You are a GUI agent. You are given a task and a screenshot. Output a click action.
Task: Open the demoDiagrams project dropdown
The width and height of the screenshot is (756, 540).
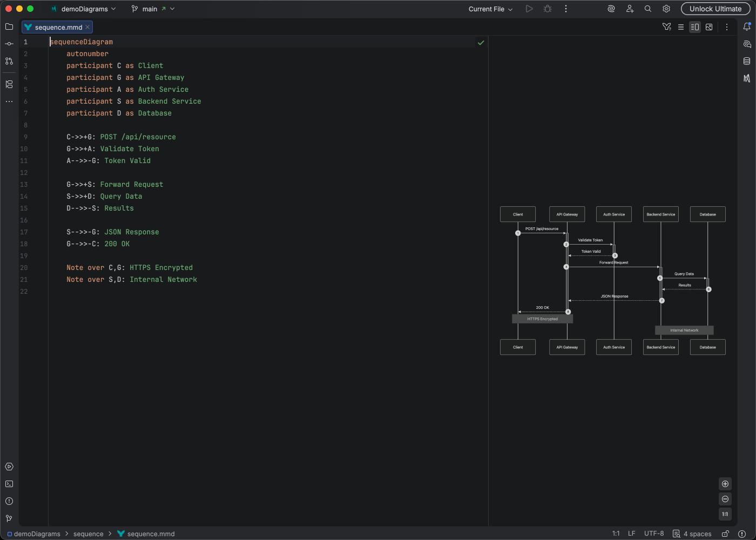click(84, 9)
